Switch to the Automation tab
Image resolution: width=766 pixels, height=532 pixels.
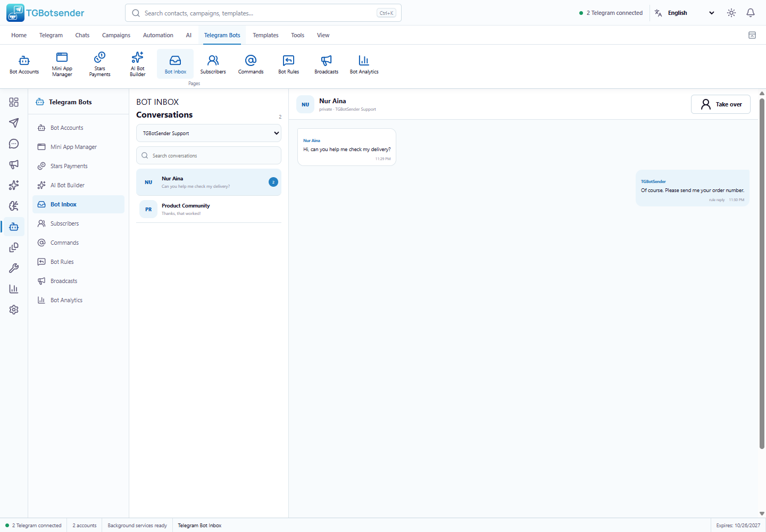click(x=158, y=35)
